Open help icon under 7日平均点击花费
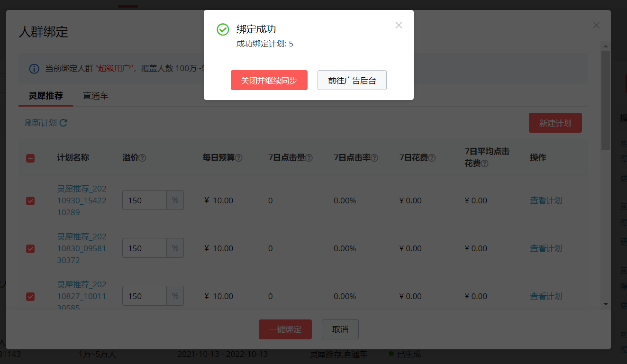 (x=485, y=164)
